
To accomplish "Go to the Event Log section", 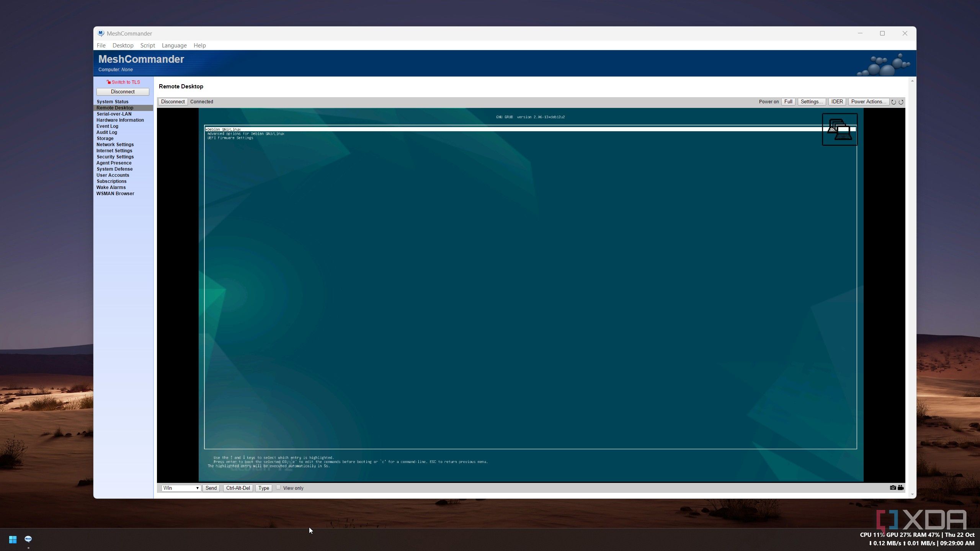I will 107,126.
